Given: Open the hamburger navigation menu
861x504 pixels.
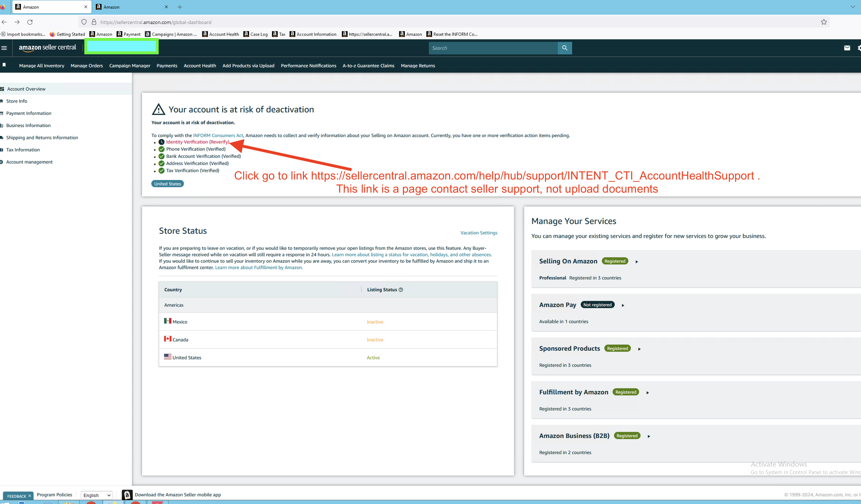Looking at the screenshot, I should (x=4, y=48).
